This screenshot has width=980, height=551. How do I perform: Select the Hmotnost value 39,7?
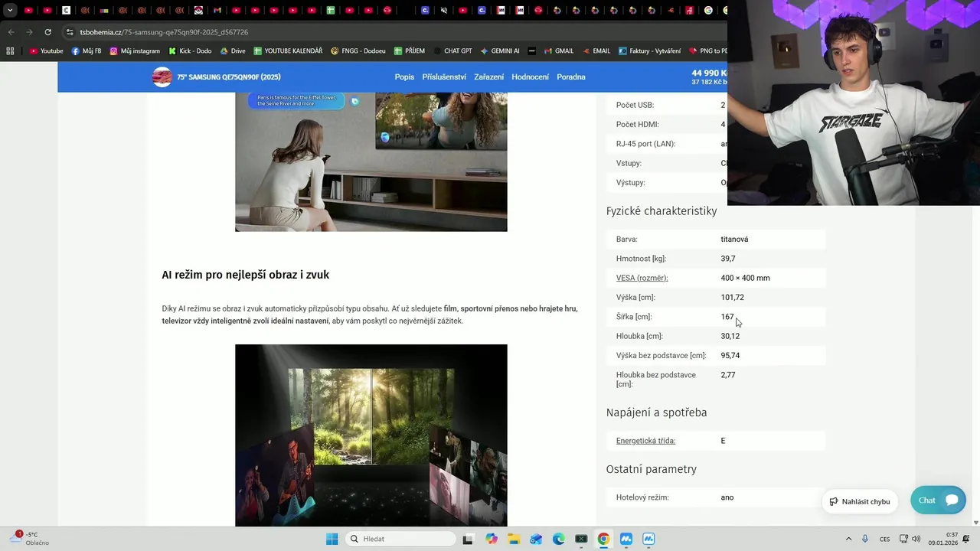point(727,259)
